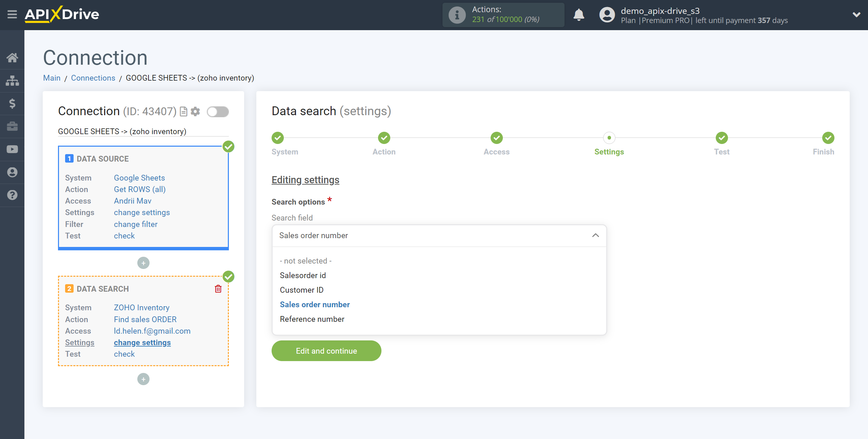
Task: Click the Data Source block header
Action: (x=97, y=159)
